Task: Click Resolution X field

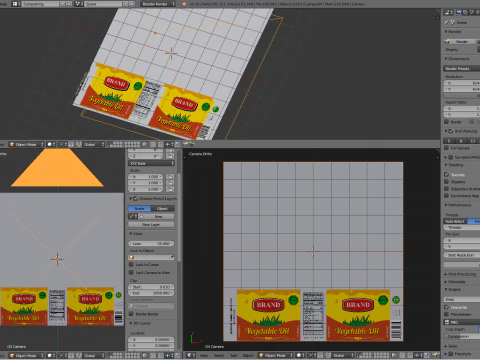Action: click(462, 83)
